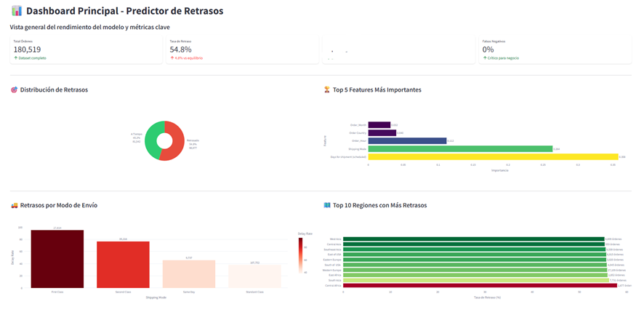Click the Eastern Europe region bar
Viewport: 644px width, 315px height.
click(x=475, y=260)
